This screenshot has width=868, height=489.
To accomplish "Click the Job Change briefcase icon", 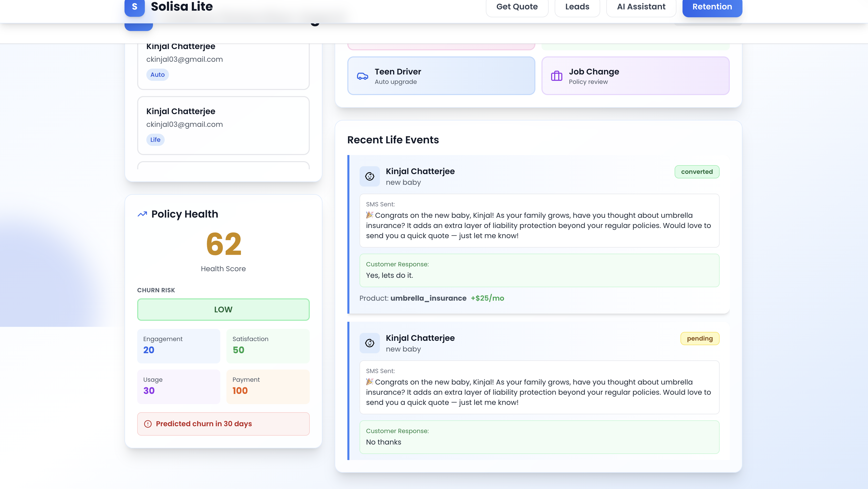I will tap(556, 76).
